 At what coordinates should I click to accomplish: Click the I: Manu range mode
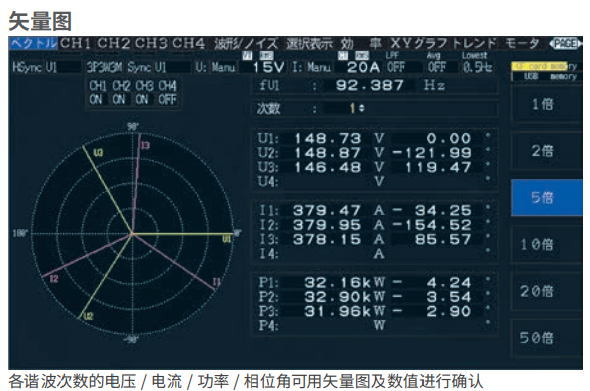click(x=312, y=68)
